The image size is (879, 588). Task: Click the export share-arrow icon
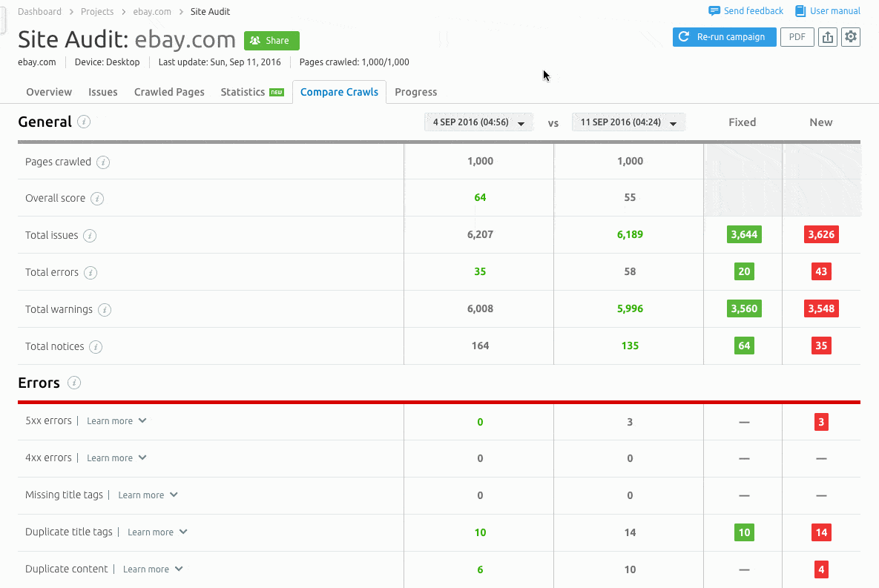click(828, 37)
